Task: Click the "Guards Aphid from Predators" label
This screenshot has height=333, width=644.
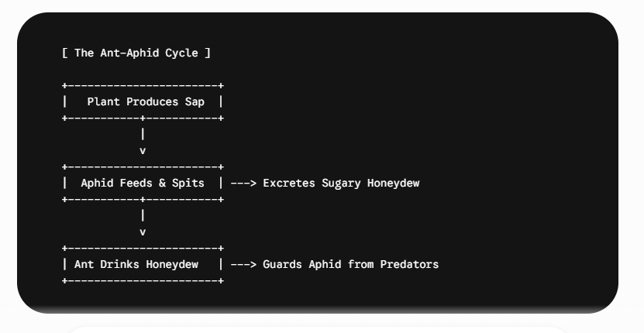Action: [351, 264]
